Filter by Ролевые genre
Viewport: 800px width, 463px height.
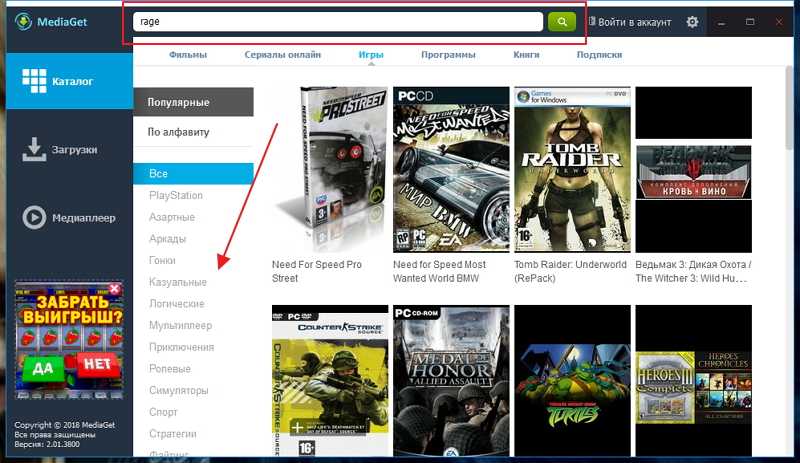pos(170,369)
